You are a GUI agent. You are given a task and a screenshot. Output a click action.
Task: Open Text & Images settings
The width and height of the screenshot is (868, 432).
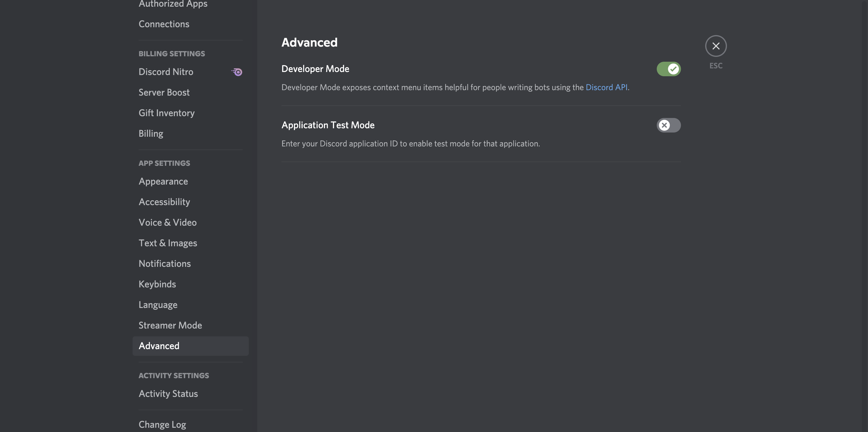click(x=168, y=243)
